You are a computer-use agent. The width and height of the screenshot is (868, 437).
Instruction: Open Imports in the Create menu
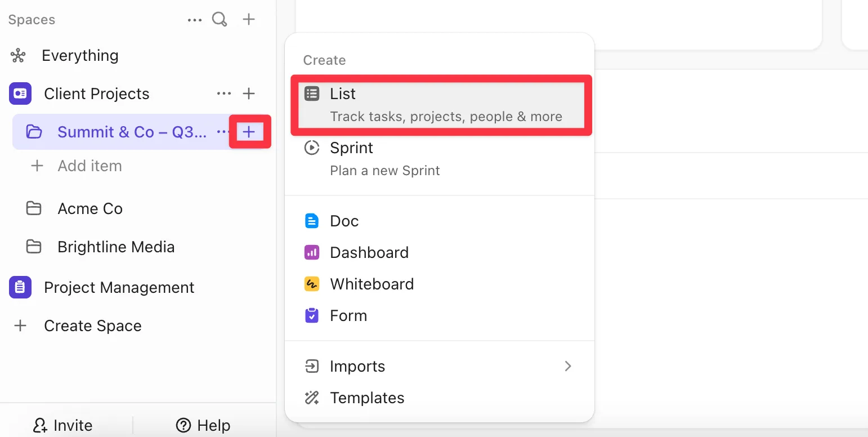tap(440, 366)
